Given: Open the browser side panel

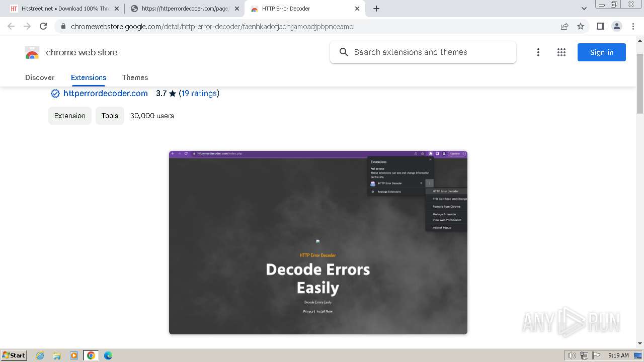Looking at the screenshot, I should tap(600, 26).
